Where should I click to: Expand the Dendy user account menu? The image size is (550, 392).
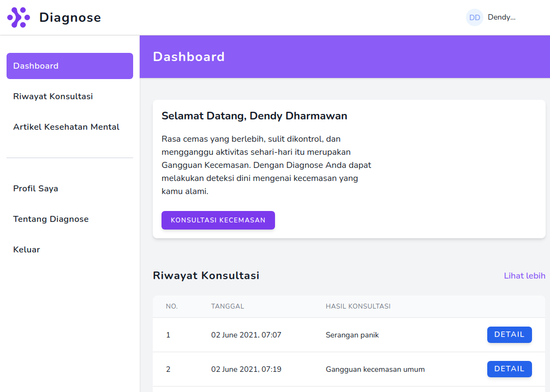(x=501, y=17)
